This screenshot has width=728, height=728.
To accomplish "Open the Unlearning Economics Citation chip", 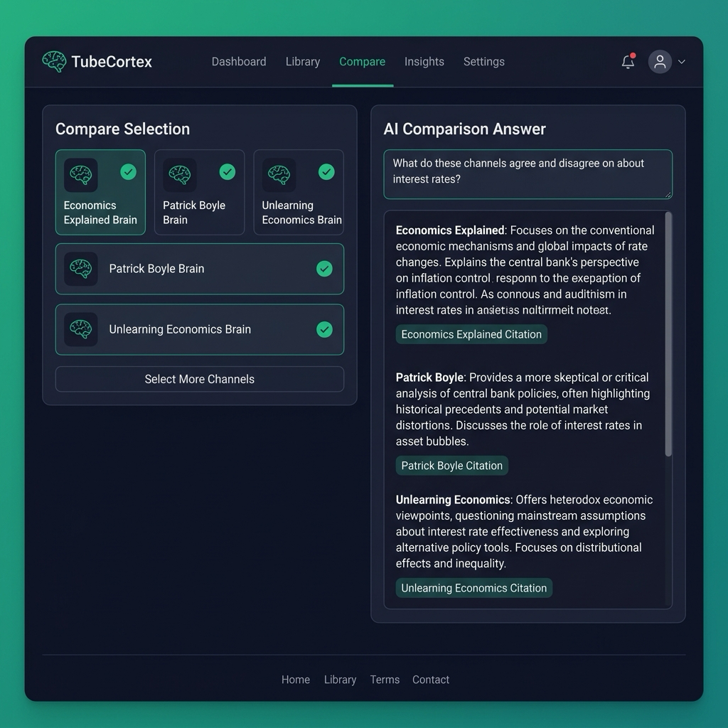I will pos(474,588).
